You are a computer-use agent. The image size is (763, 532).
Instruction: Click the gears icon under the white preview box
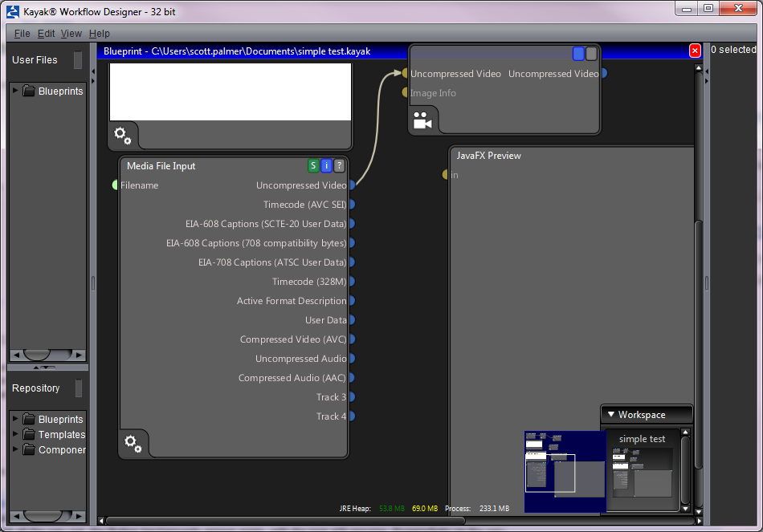click(x=123, y=135)
